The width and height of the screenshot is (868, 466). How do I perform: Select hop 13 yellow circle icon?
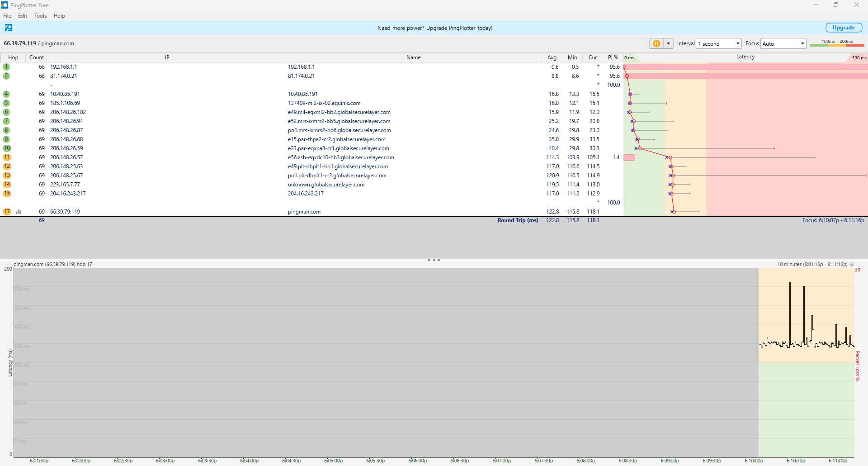(x=7, y=176)
